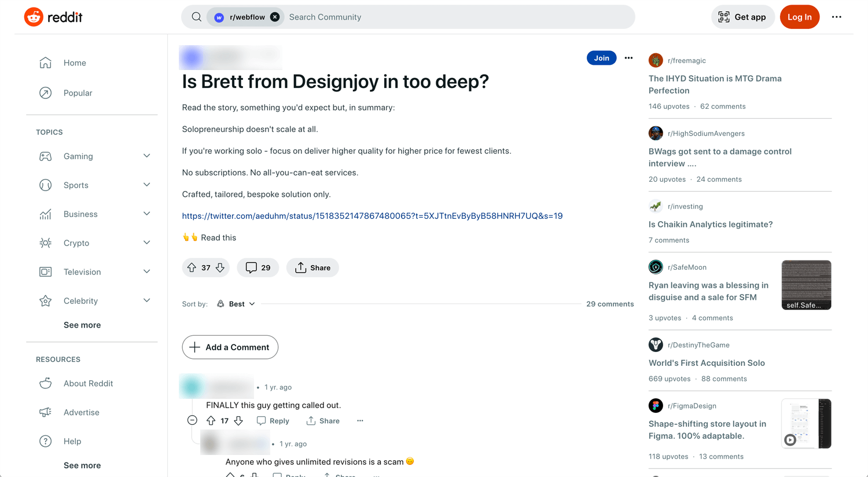Downvote the post

tap(220, 267)
